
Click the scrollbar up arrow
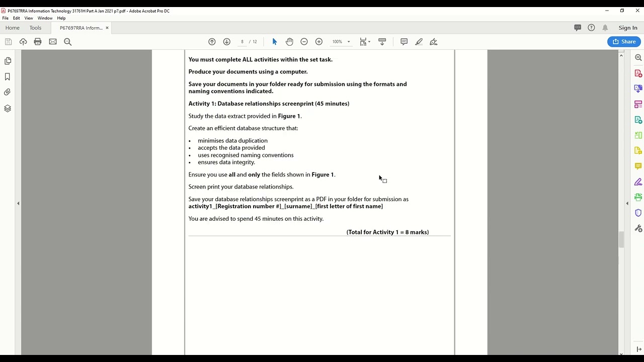[x=621, y=55]
